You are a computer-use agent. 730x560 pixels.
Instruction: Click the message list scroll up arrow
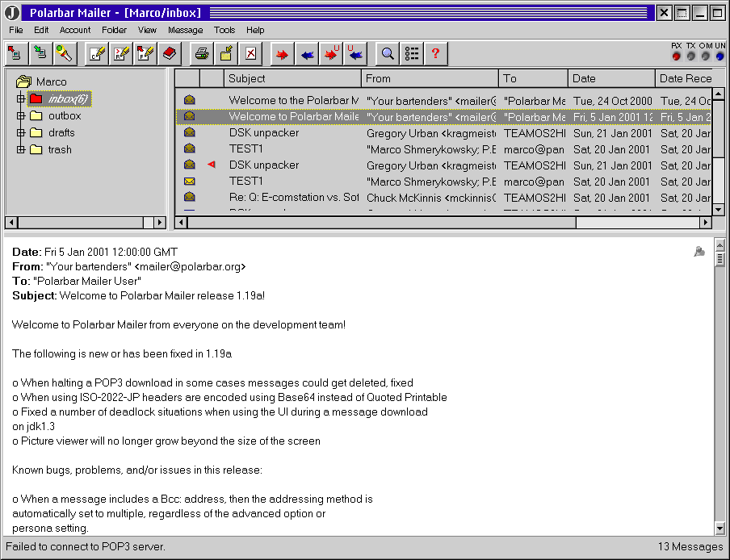719,94
